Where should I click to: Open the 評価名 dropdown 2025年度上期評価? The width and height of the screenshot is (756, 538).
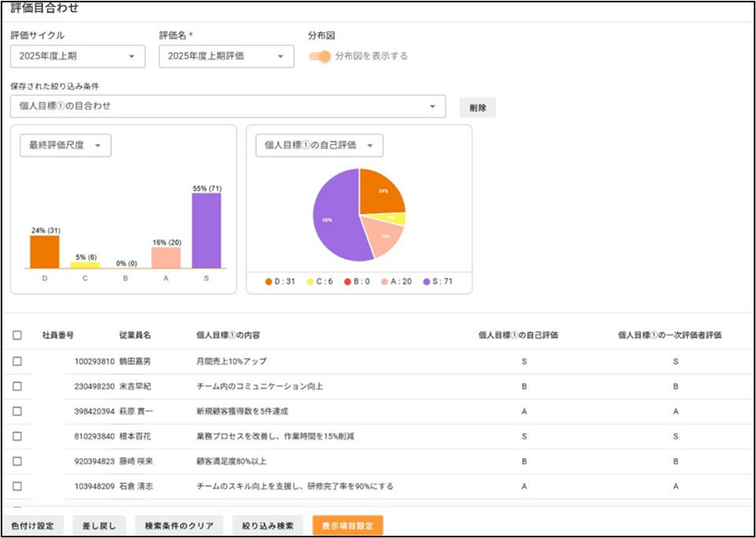point(226,56)
